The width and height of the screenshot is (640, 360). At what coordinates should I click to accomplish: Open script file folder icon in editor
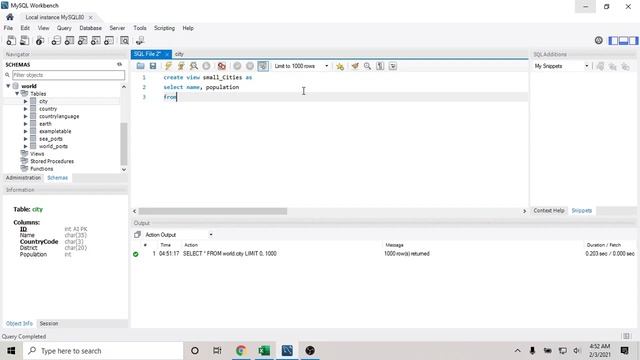pyautogui.click(x=140, y=66)
